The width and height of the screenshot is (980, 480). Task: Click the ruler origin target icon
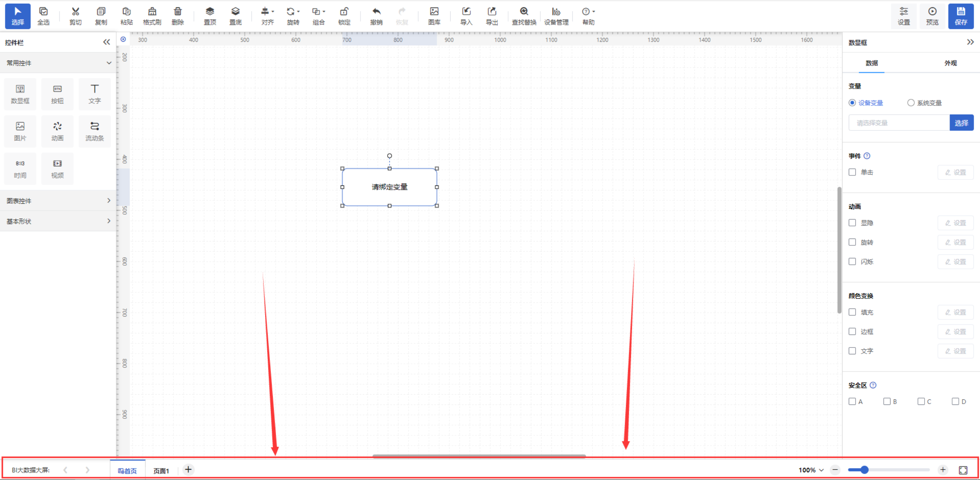point(123,39)
